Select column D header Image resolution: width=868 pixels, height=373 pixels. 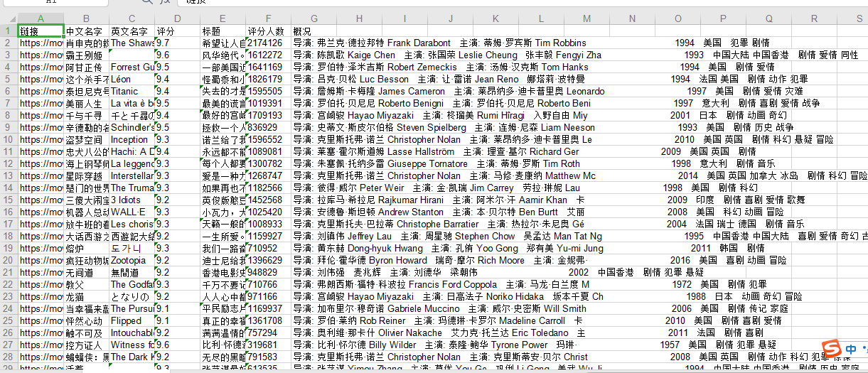tap(178, 18)
